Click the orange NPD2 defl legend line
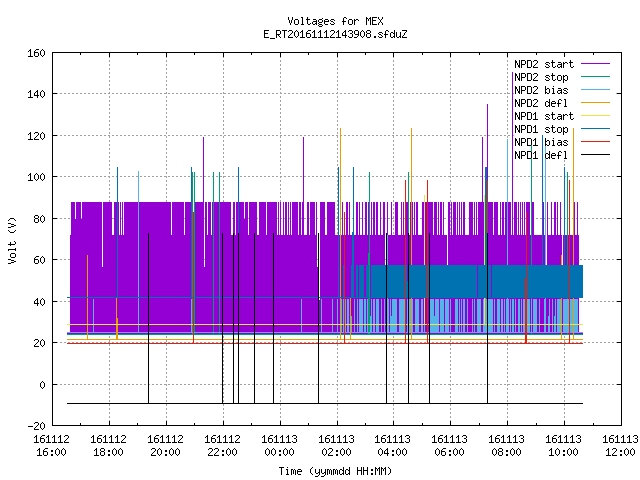640x480 pixels. pyautogui.click(x=596, y=103)
